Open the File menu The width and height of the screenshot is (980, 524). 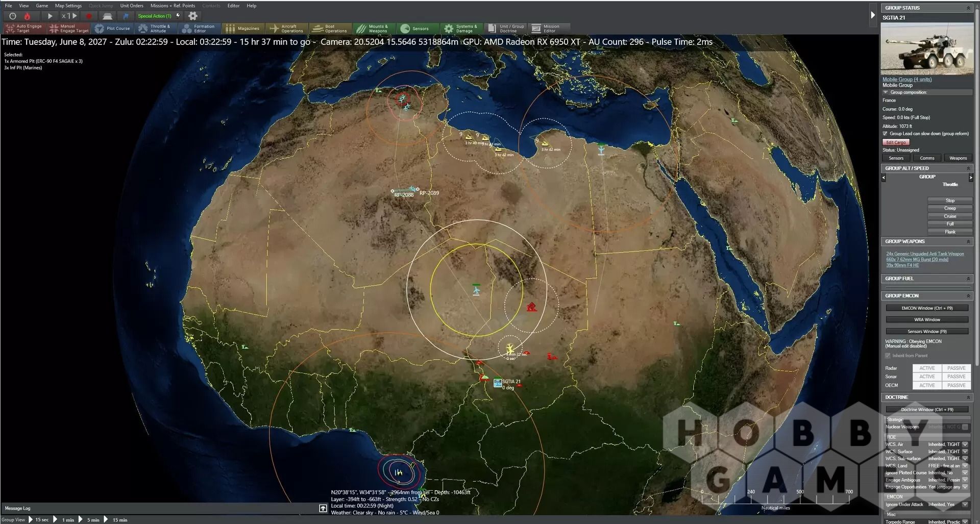[9, 6]
